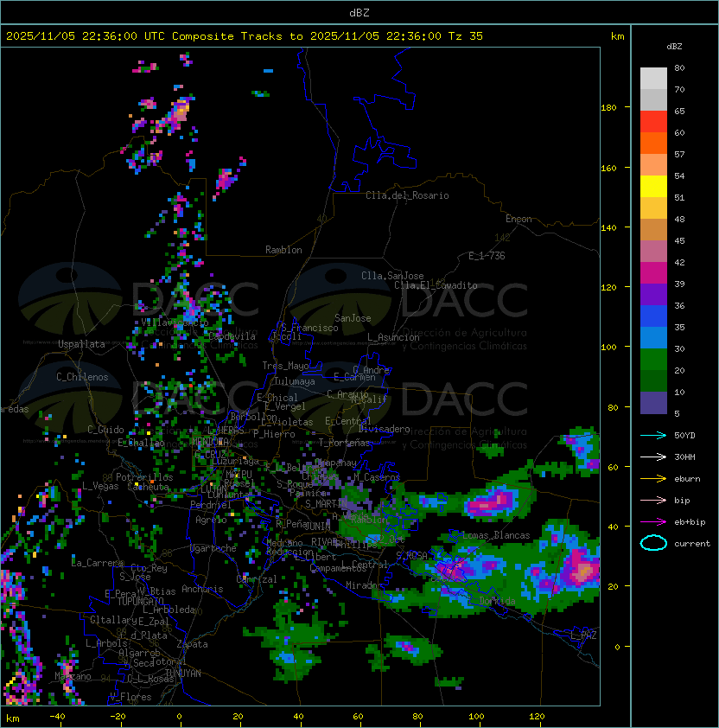
Task: Click the 'Tulumaya' map label
Action: [295, 381]
